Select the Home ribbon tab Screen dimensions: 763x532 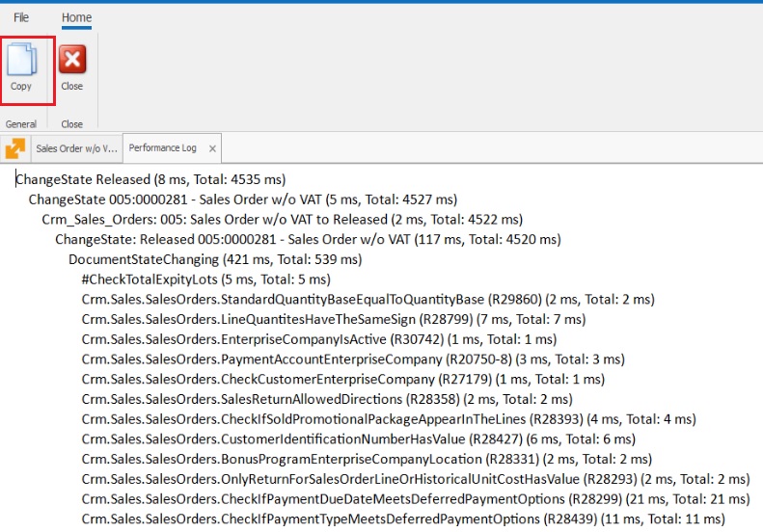point(76,17)
